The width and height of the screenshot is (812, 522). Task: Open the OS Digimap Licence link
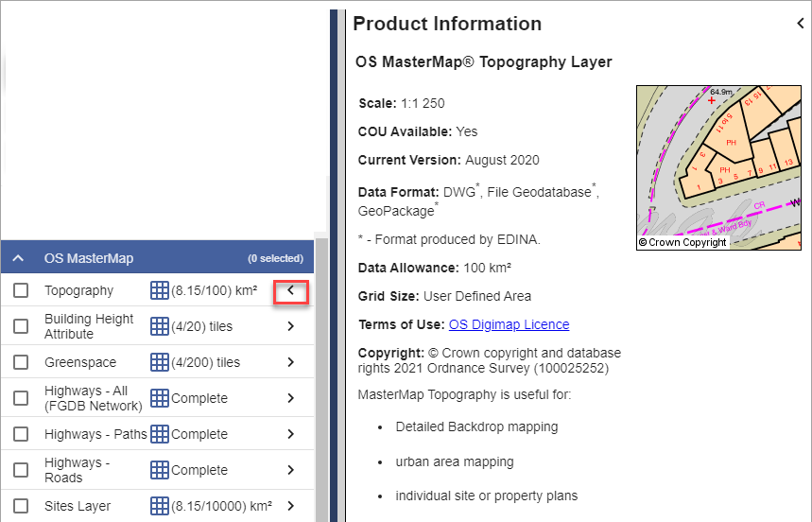510,324
